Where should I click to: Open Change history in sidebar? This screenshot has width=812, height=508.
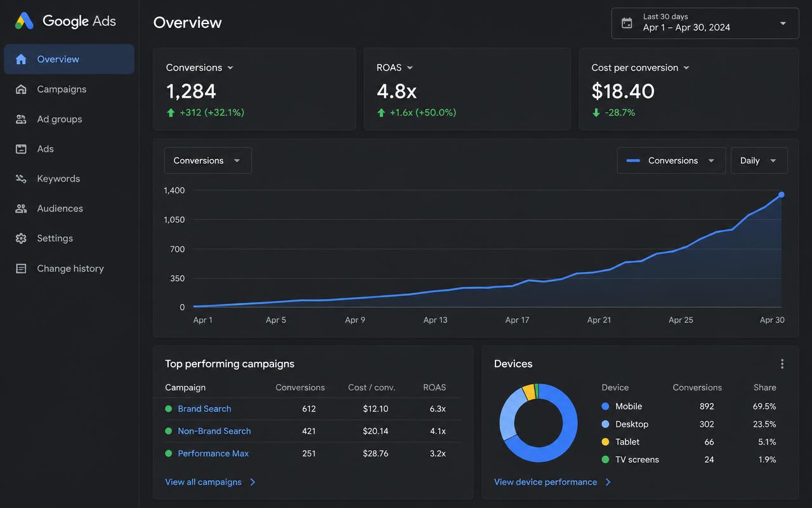click(69, 269)
